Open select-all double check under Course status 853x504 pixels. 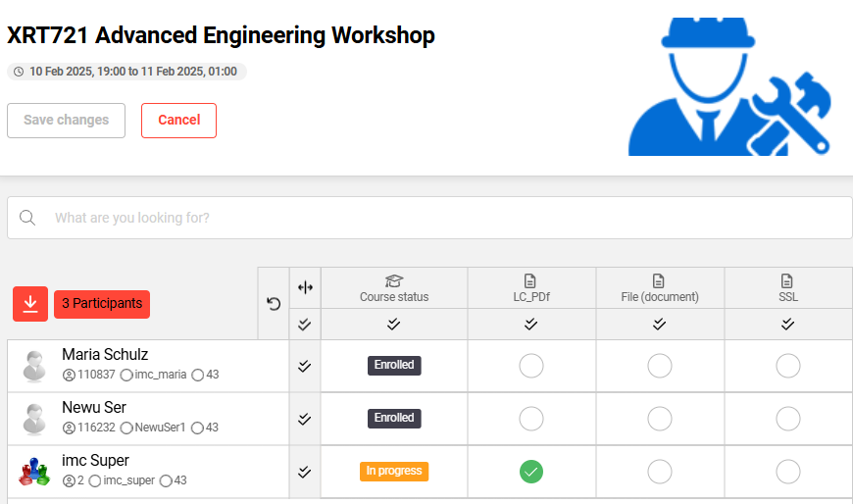click(x=394, y=324)
